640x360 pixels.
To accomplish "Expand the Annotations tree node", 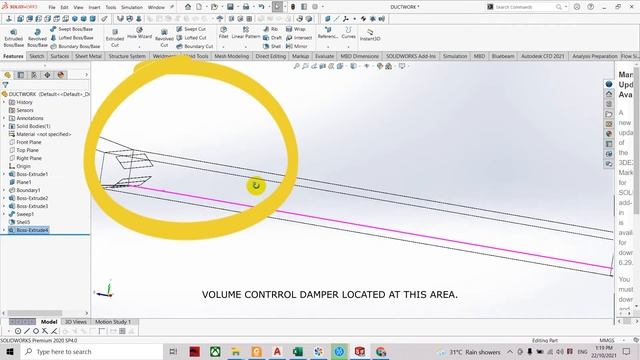I will pyautogui.click(x=4, y=118).
